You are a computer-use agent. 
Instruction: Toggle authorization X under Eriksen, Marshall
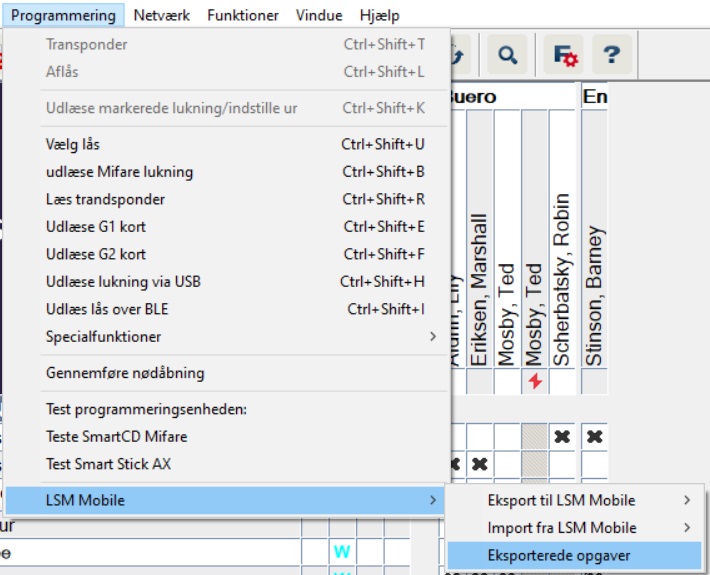480,464
